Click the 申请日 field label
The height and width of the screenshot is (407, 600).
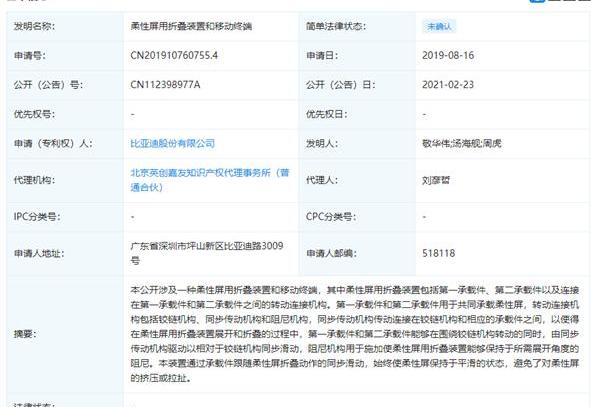pos(322,55)
